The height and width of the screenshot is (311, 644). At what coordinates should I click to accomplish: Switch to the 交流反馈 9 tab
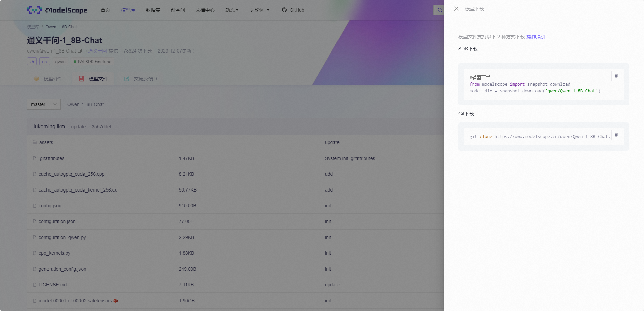click(x=140, y=79)
